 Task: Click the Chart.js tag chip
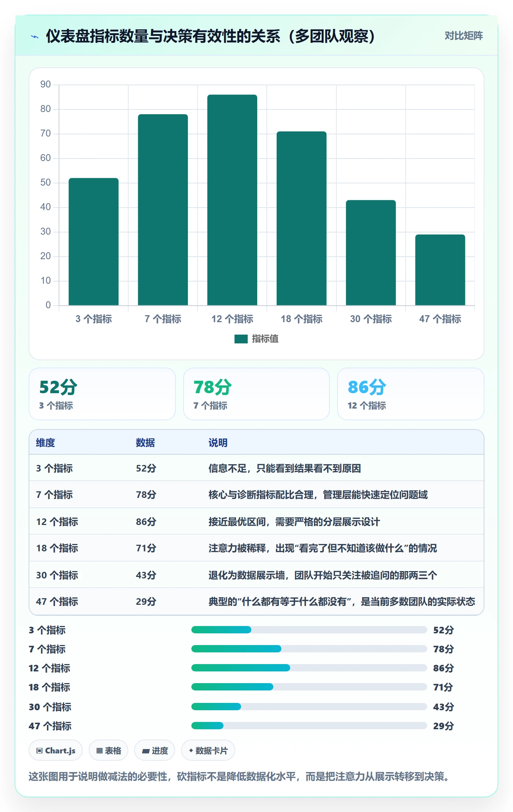coord(56,750)
